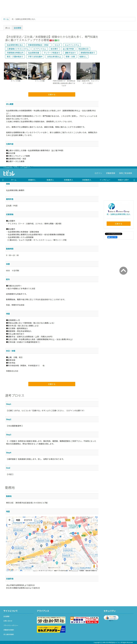Select the セルズ tag

tap(57, 45)
